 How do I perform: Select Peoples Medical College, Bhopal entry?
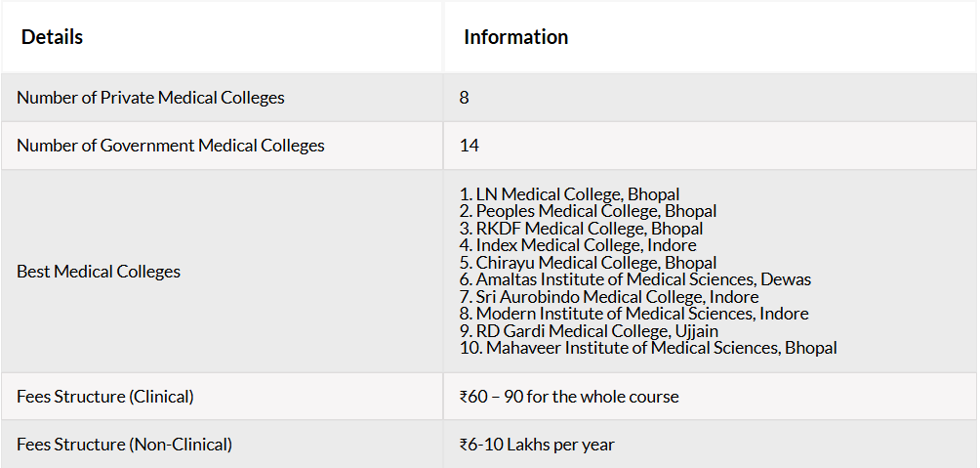589,211
